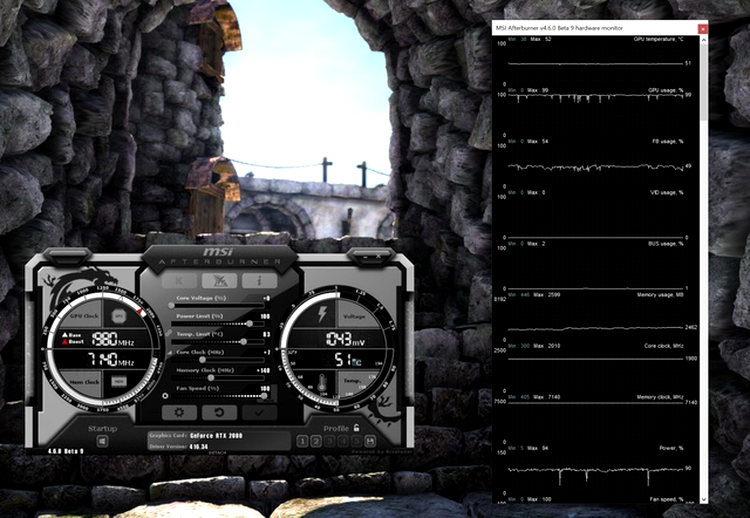
Task: Select profile slot 1
Action: (302, 441)
